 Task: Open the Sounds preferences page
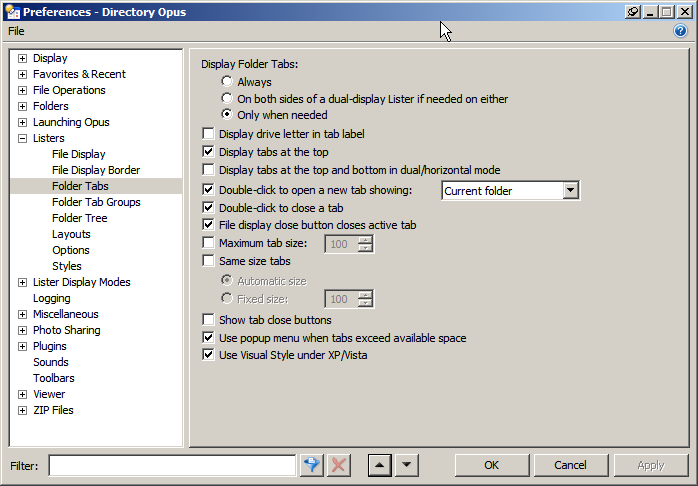pos(51,362)
